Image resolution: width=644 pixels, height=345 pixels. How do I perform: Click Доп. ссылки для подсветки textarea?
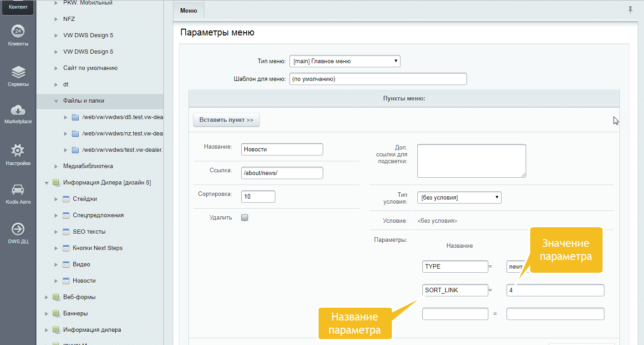[x=472, y=161]
